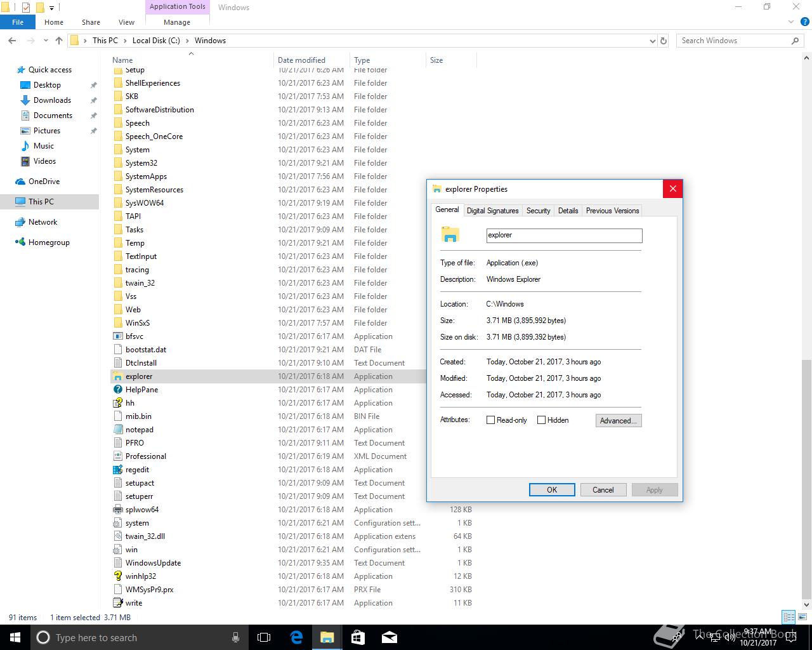
Task: Click the Homegroup icon in sidebar
Action: tap(20, 242)
